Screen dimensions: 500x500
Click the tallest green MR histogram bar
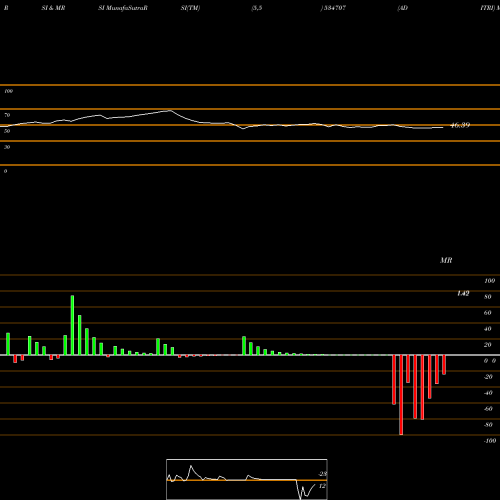(x=72, y=325)
